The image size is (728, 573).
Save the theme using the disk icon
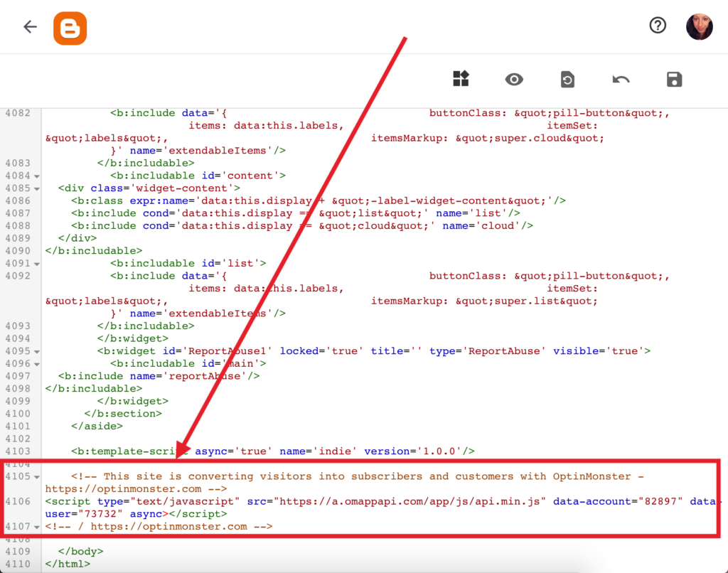[673, 79]
